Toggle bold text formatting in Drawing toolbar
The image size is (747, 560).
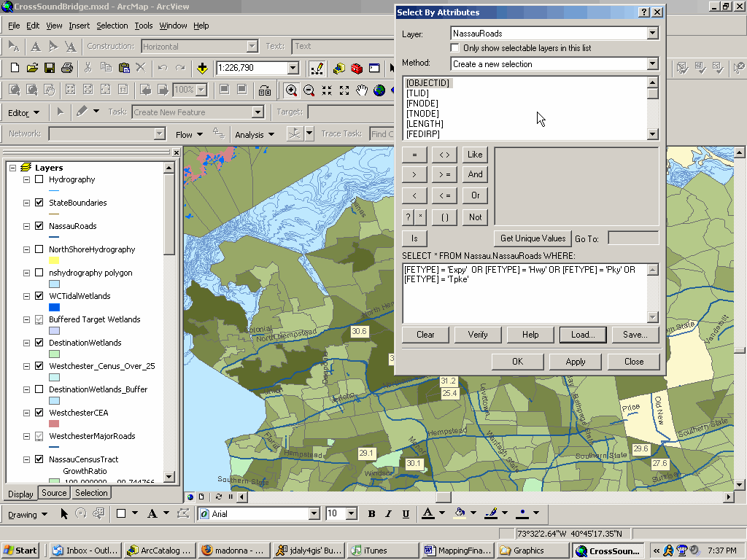coord(371,513)
